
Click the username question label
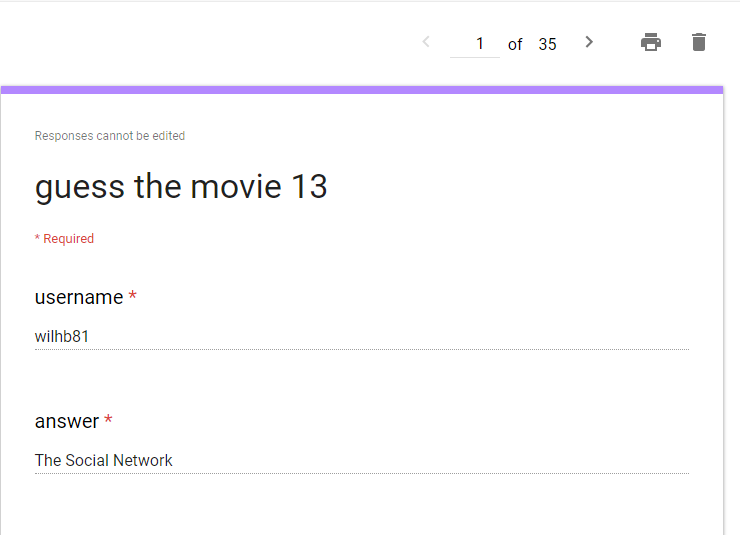[x=79, y=297]
